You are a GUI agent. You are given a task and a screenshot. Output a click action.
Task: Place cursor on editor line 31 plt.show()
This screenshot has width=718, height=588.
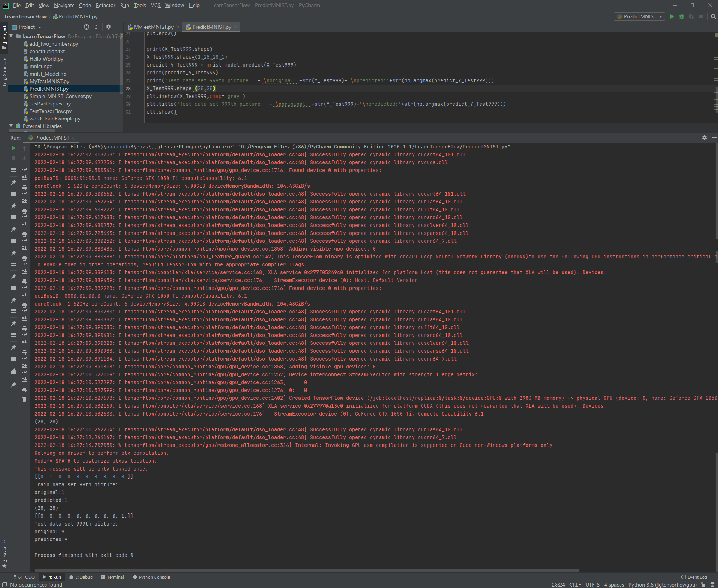pyautogui.click(x=161, y=112)
